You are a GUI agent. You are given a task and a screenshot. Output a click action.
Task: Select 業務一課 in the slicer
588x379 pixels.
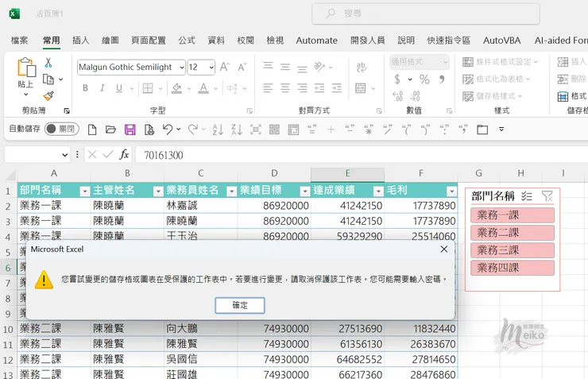pyautogui.click(x=513, y=215)
